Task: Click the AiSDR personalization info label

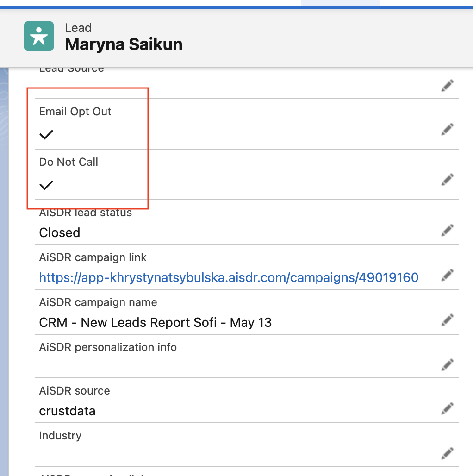Action: click(108, 347)
